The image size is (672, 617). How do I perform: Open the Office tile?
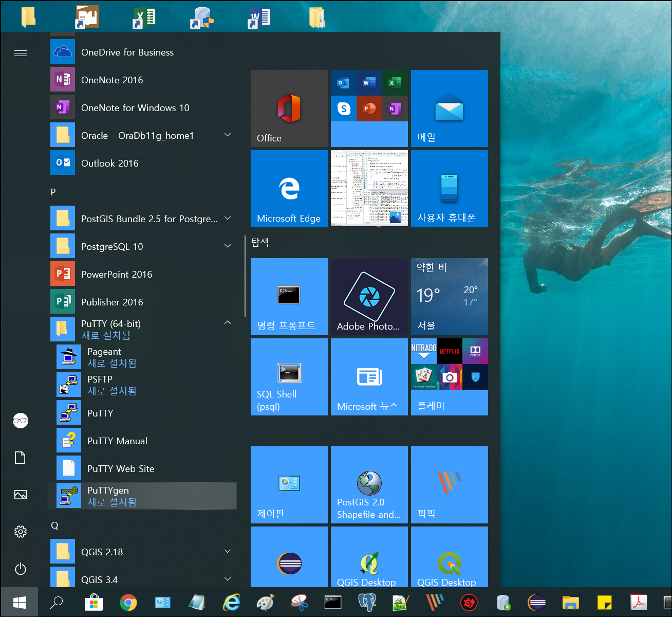click(x=289, y=108)
